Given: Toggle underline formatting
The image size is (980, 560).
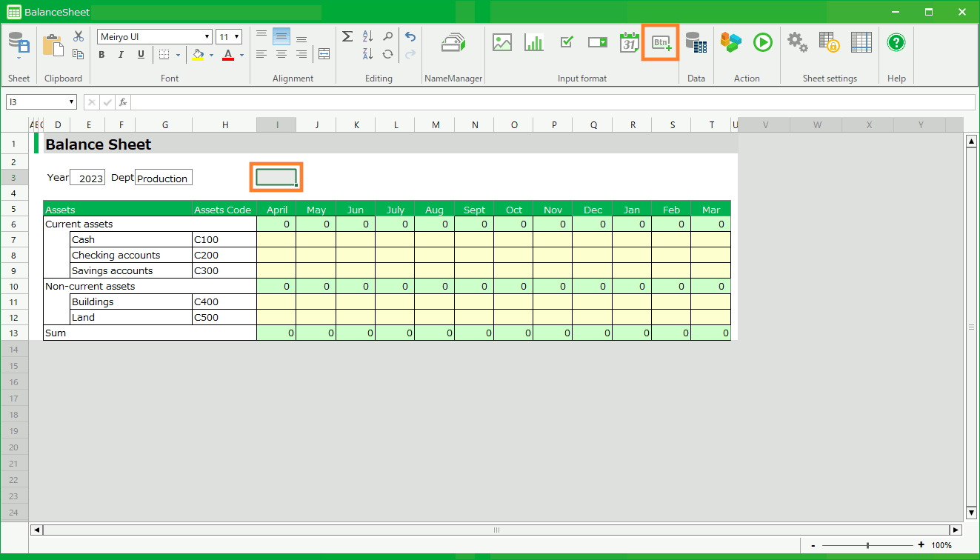Looking at the screenshot, I should coord(141,55).
